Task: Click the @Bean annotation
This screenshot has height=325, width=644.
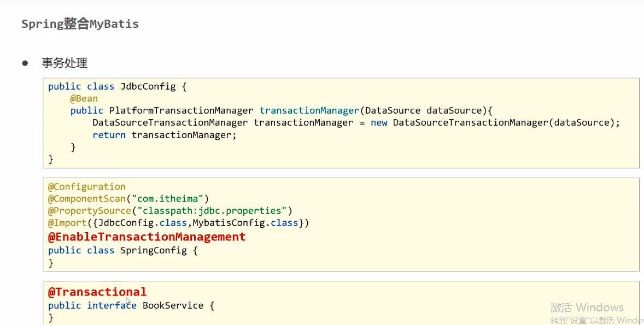Action: tap(84, 98)
